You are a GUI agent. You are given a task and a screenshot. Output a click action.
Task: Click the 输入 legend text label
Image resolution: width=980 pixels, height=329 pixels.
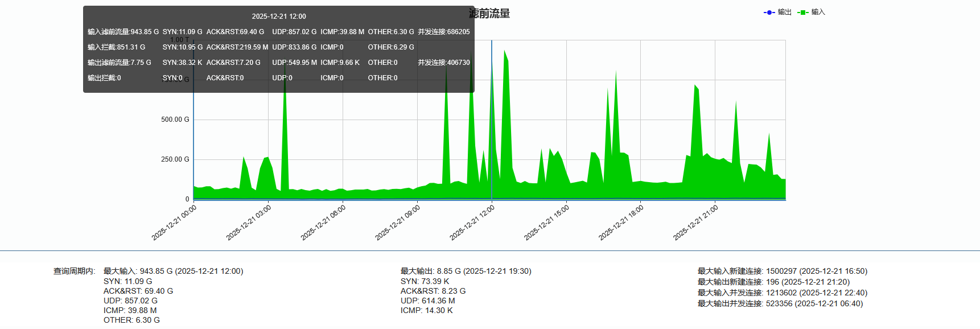tap(818, 12)
